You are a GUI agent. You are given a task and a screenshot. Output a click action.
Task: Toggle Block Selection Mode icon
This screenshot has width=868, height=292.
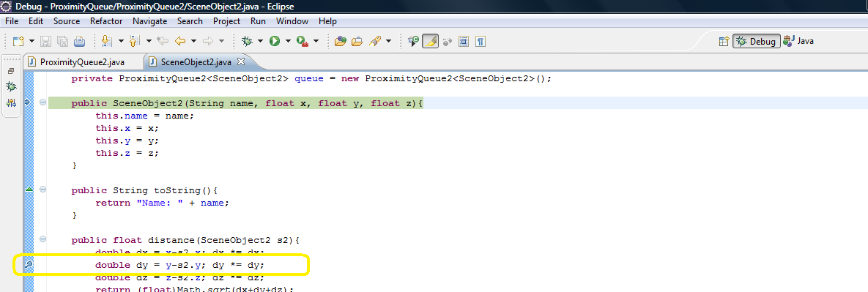(x=464, y=41)
